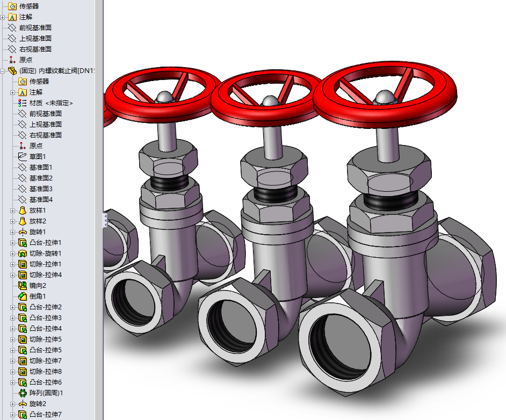Expand the 注解 folder under the valve part
The height and width of the screenshot is (420, 506).
pyautogui.click(x=12, y=92)
